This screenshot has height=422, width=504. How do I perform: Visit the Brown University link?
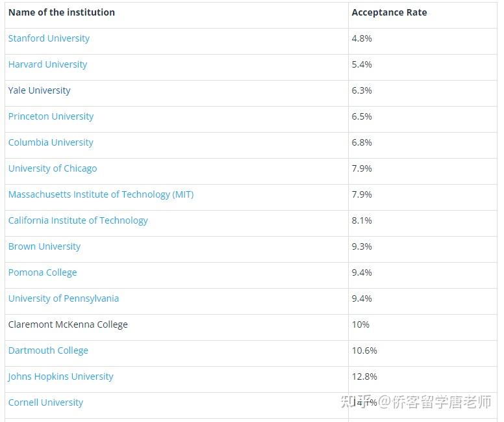(x=44, y=246)
